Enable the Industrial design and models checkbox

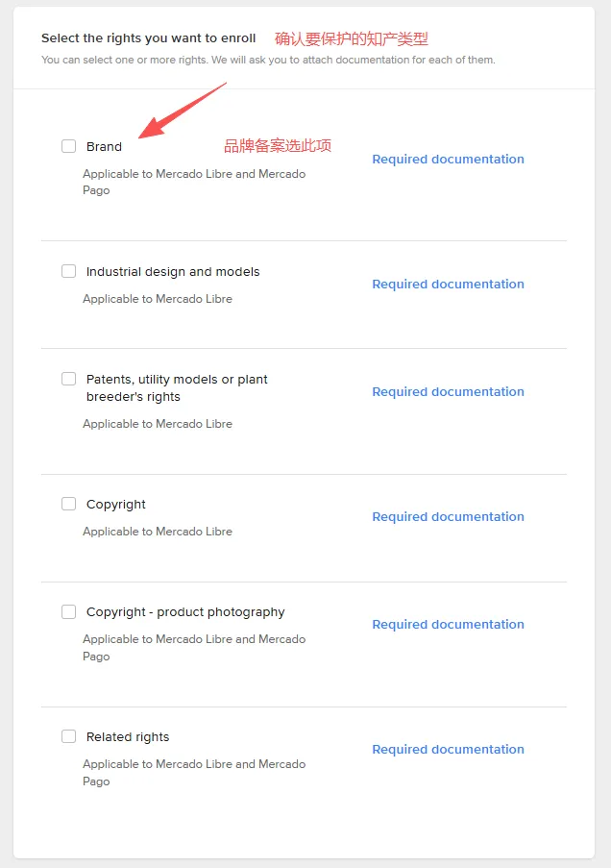tap(69, 271)
